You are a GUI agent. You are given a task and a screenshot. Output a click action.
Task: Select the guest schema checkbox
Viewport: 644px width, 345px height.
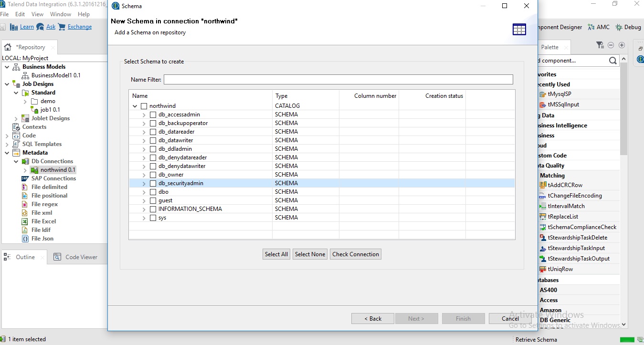point(153,200)
